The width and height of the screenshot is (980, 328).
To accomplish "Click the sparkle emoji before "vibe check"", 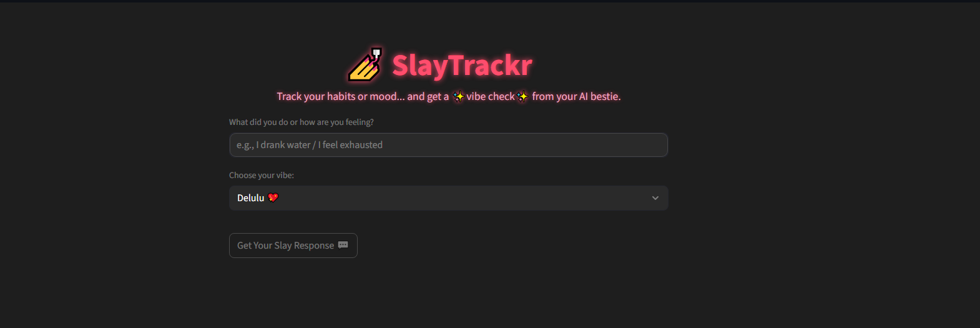I will pyautogui.click(x=459, y=96).
